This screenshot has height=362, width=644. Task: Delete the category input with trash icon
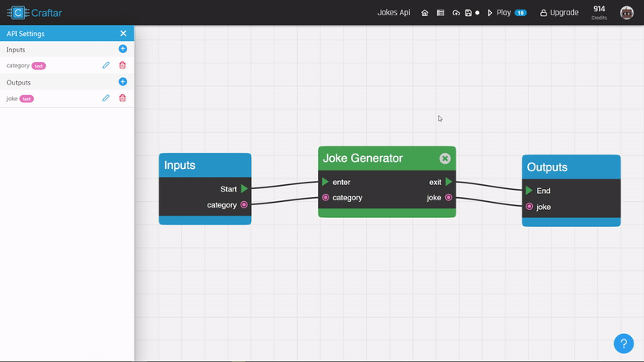pos(122,65)
